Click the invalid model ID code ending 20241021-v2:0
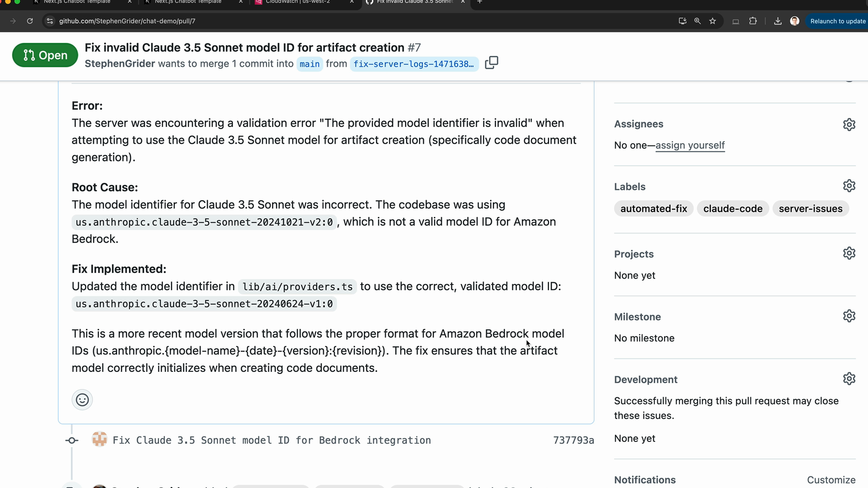The height and width of the screenshot is (488, 868). tap(204, 222)
